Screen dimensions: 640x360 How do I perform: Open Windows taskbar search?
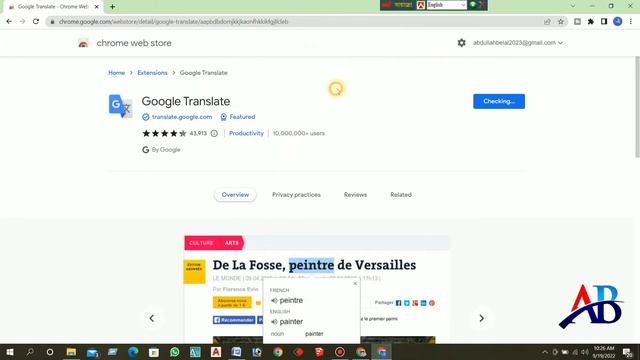[30, 352]
